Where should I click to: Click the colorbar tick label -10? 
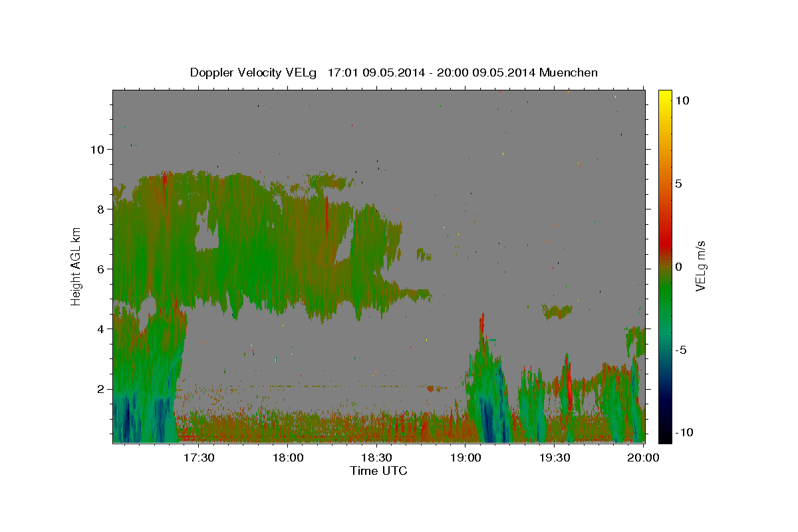[684, 433]
